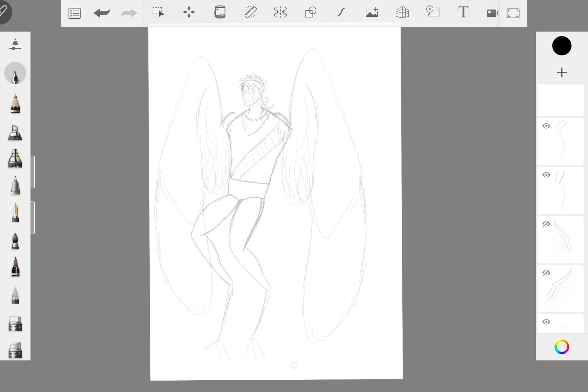This screenshot has height=392, width=588.
Task: Open the rainbow color wheel picker
Action: tap(562, 347)
